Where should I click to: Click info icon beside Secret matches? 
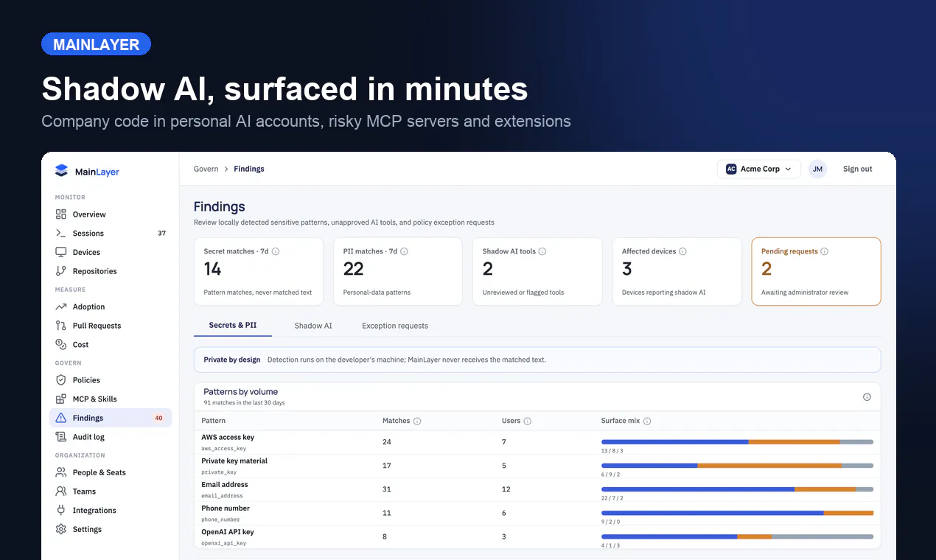tap(276, 251)
